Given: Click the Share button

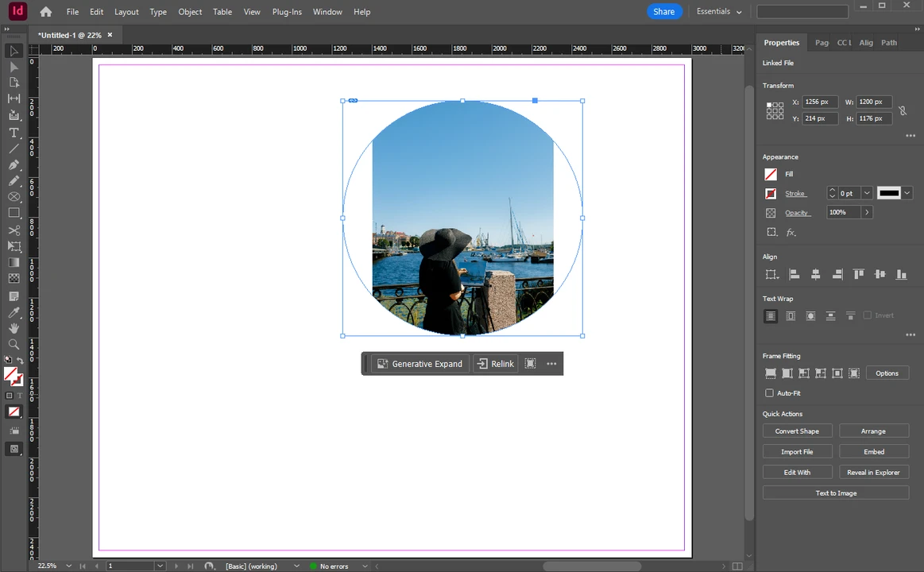Looking at the screenshot, I should [x=664, y=12].
